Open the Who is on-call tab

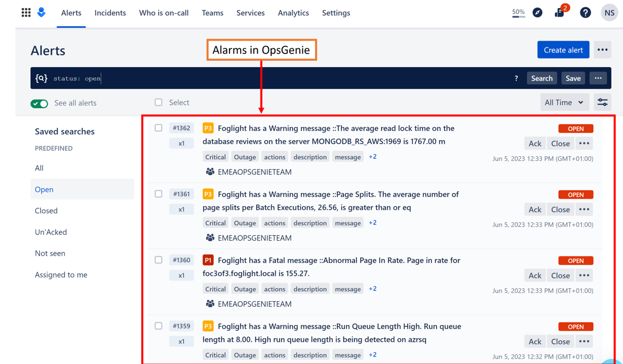coord(164,13)
